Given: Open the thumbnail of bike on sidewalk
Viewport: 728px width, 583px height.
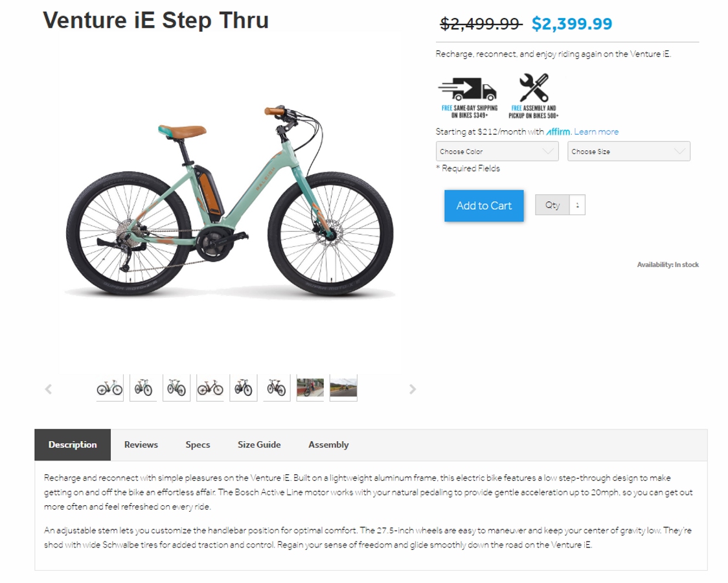Looking at the screenshot, I should point(310,388).
